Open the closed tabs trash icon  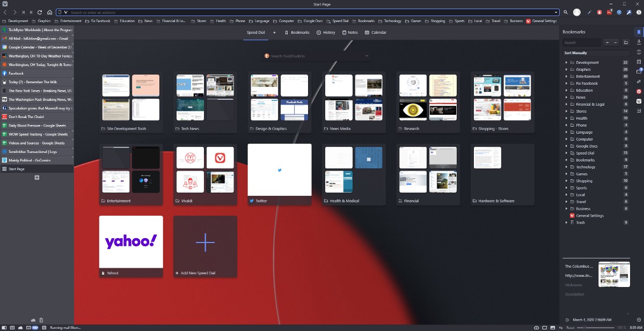point(41,320)
